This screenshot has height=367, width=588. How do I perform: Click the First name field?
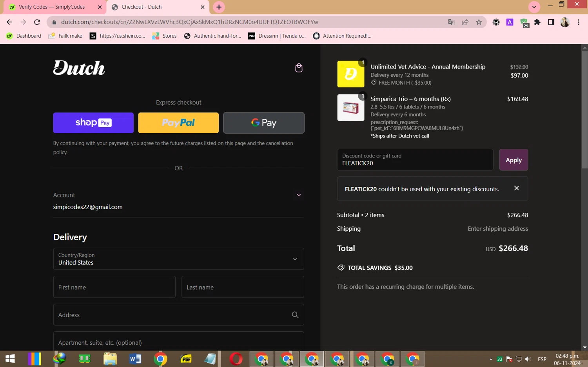pyautogui.click(x=114, y=287)
